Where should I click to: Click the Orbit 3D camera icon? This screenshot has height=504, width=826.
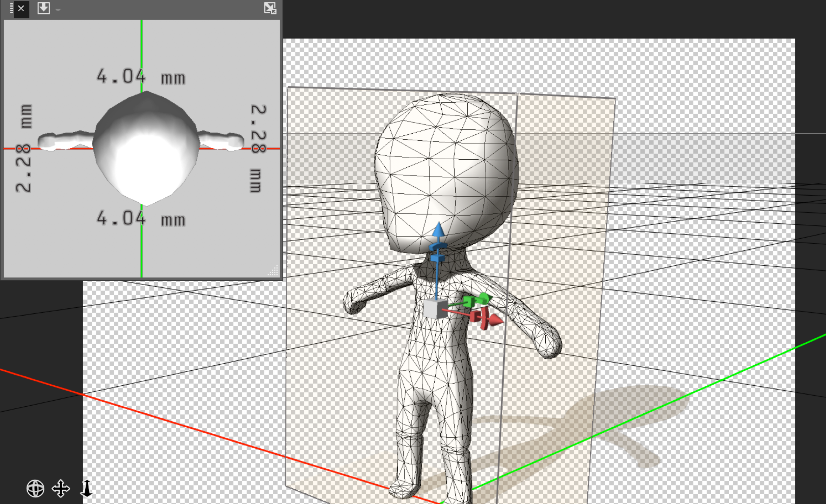click(x=35, y=489)
